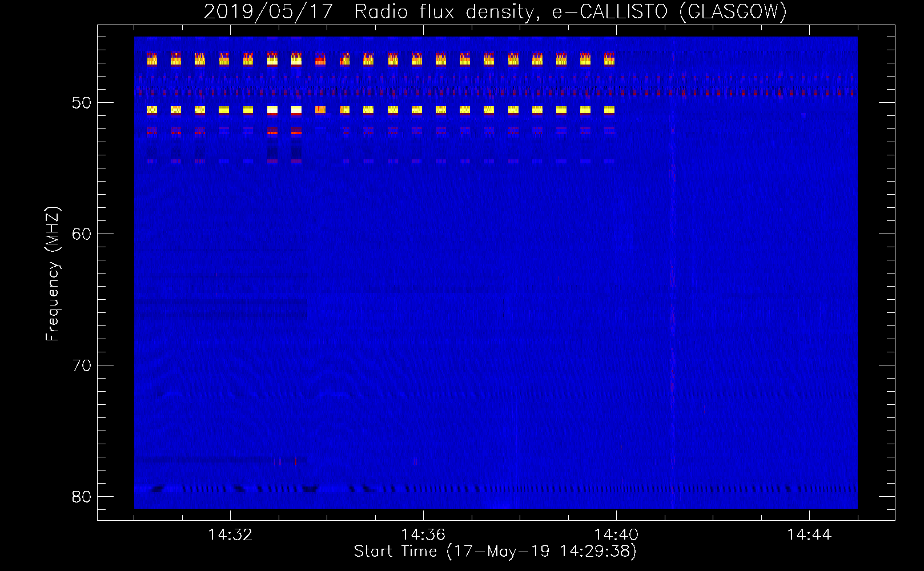
Task: Click the 14:40 time tick label
Action: [x=616, y=535]
